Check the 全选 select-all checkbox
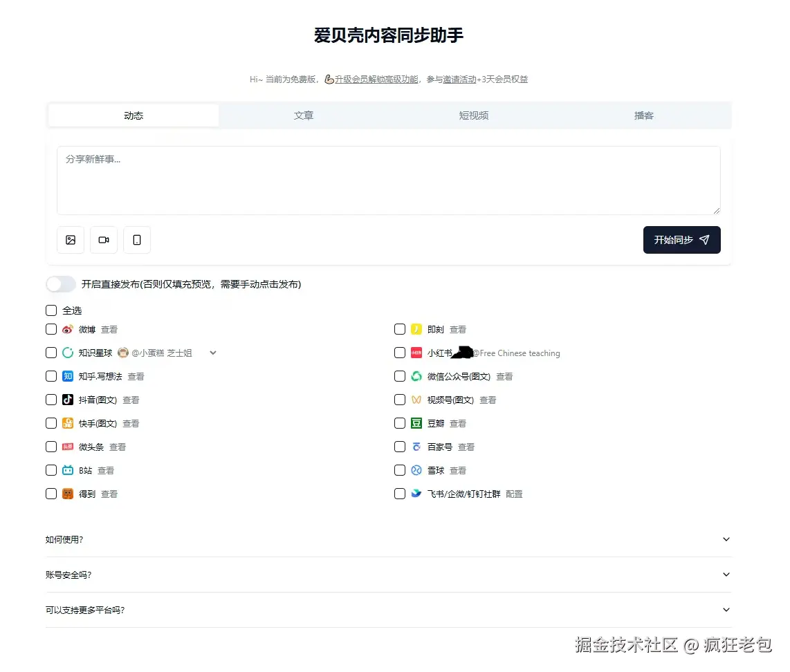Image resolution: width=790 pixels, height=672 pixels. pos(51,310)
